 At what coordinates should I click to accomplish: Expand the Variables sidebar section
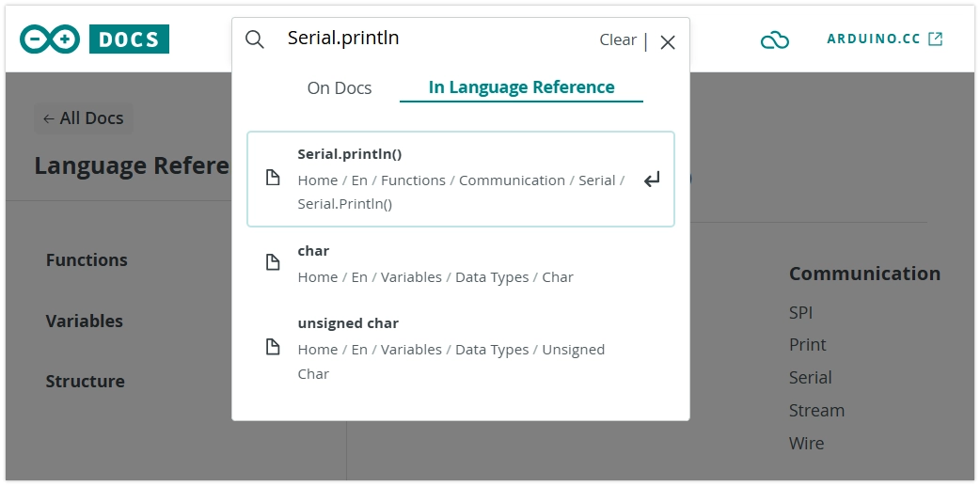85,321
